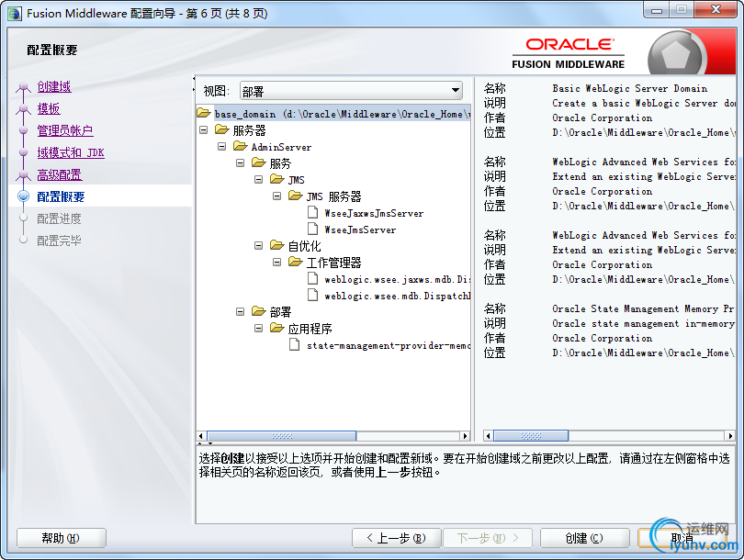Click the wizard title bar application icon
This screenshot has height=560, width=744.
click(15, 13)
